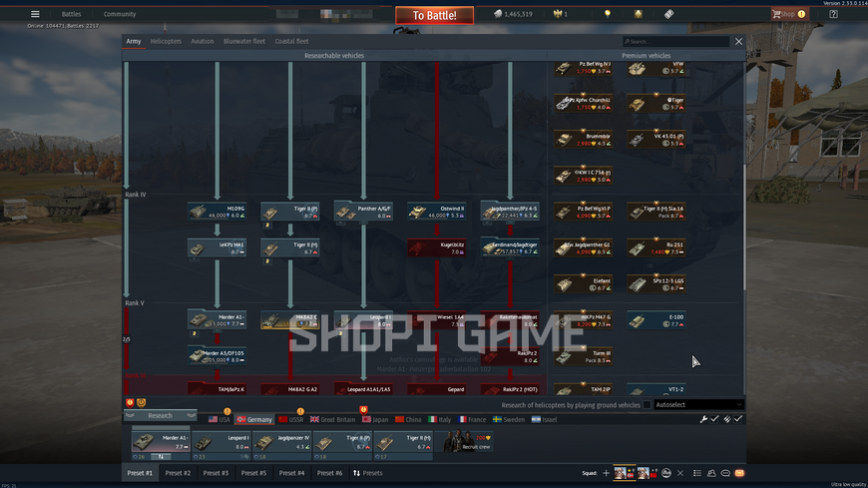Open the Presets manager
Screen dimensions: 868x488
pyautogui.click(x=367, y=473)
